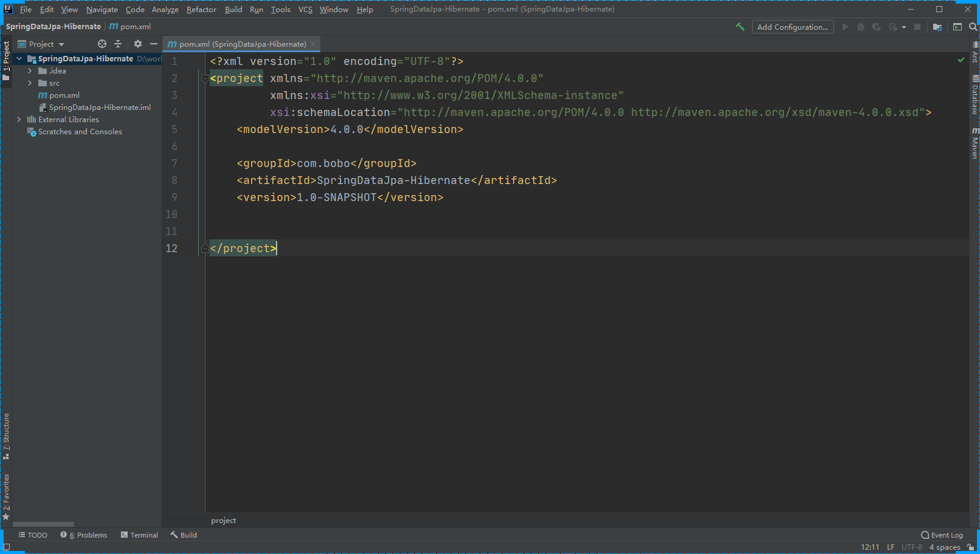This screenshot has width=980, height=554.
Task: Fold the project tag at line 2
Action: [x=205, y=78]
